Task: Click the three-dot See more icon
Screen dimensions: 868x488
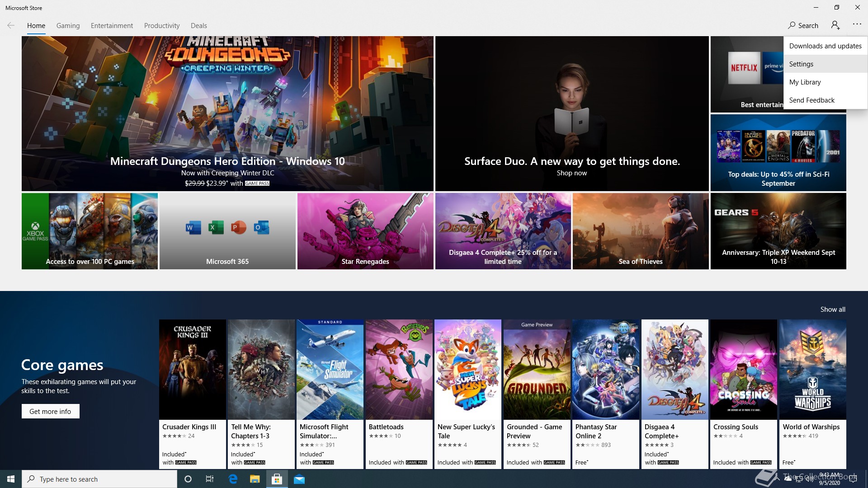Action: click(x=857, y=24)
